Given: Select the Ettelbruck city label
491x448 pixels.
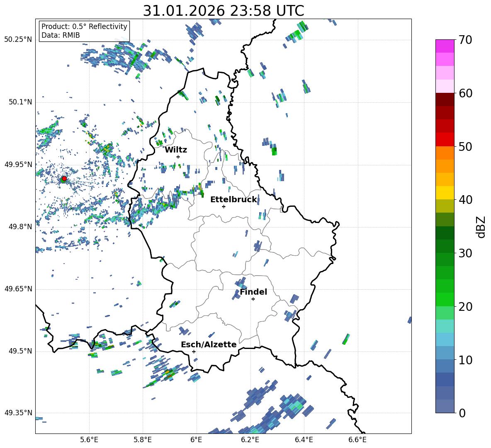Looking at the screenshot, I should [233, 199].
